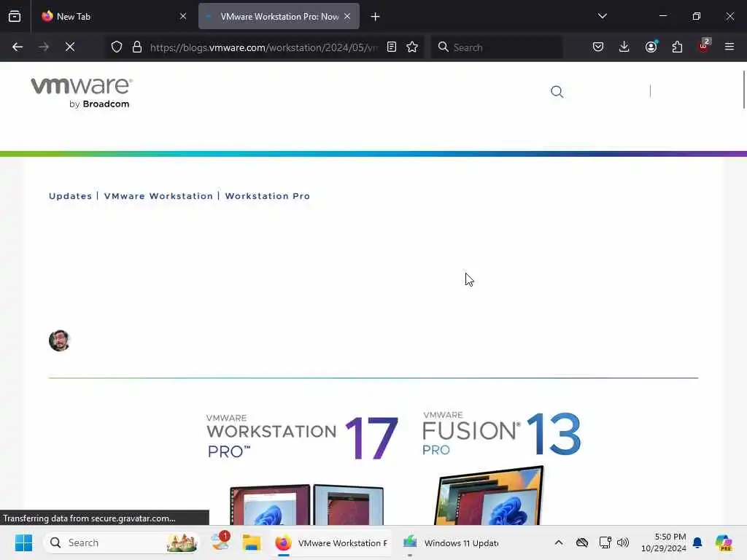
Task: Click the author avatar photo
Action: point(59,341)
